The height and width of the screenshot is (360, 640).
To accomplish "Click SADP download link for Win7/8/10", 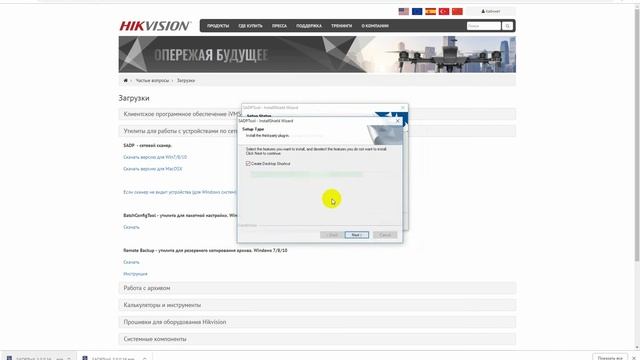I will coord(155,157).
